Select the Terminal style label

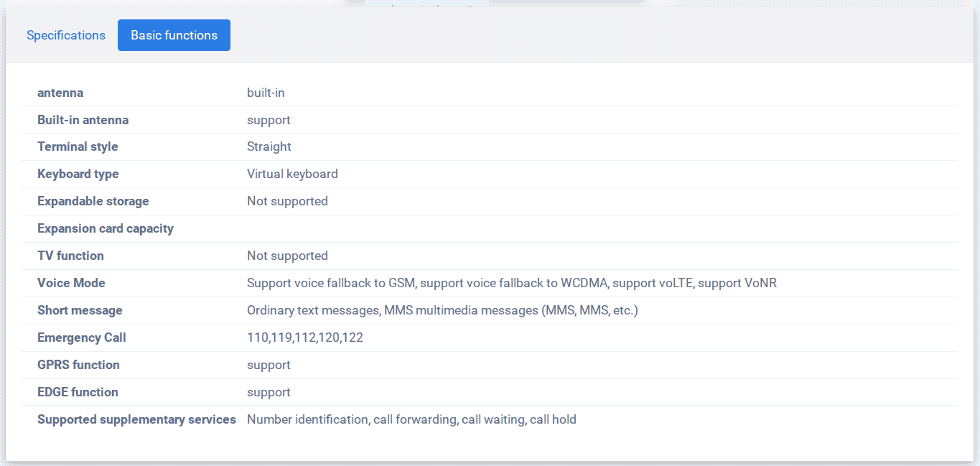coord(78,146)
